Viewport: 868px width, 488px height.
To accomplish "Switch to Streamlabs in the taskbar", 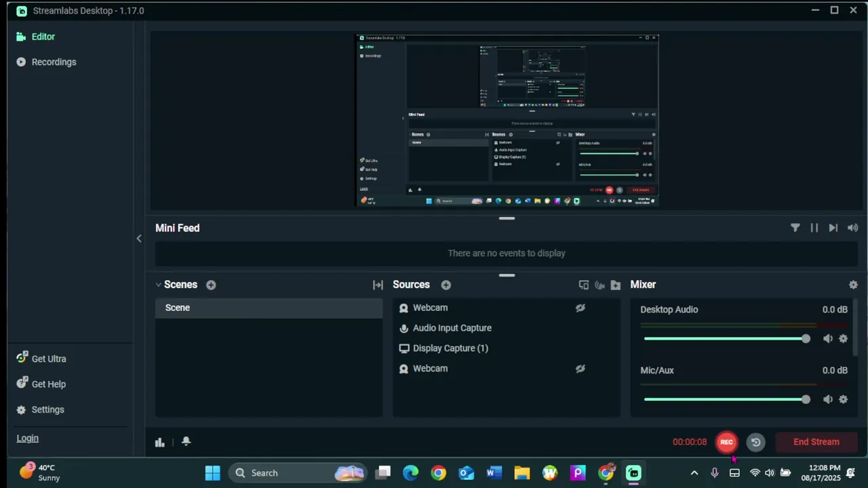I will pyautogui.click(x=633, y=473).
